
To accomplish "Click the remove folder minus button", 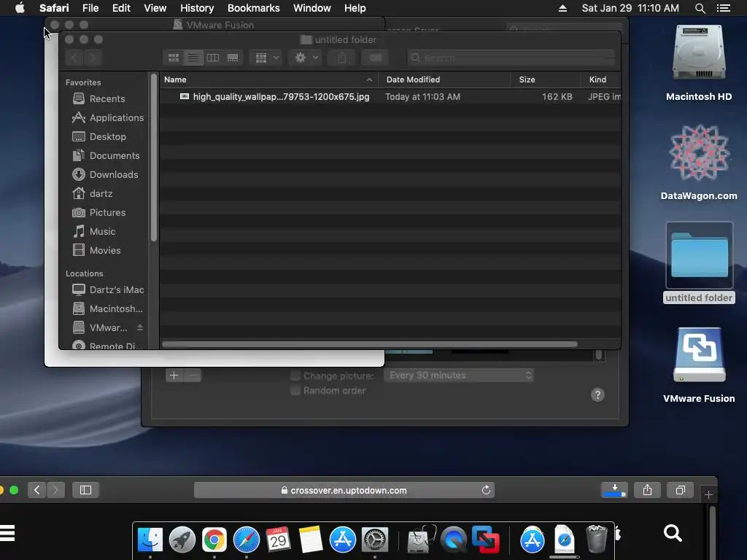I will pyautogui.click(x=193, y=376).
